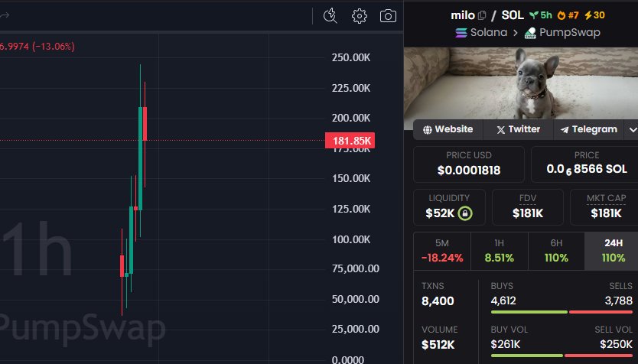638x364 pixels.
Task: Click the 181.85K current price label
Action: [x=350, y=141]
